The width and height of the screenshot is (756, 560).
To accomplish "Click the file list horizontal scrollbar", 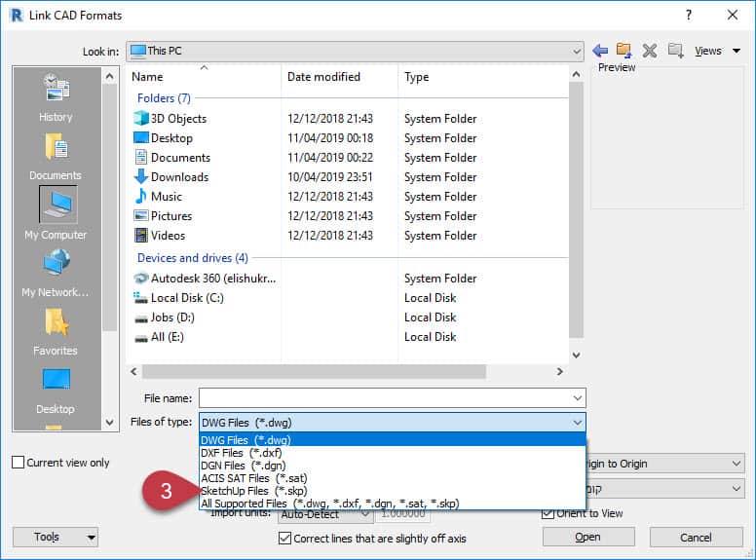I will tap(314, 372).
